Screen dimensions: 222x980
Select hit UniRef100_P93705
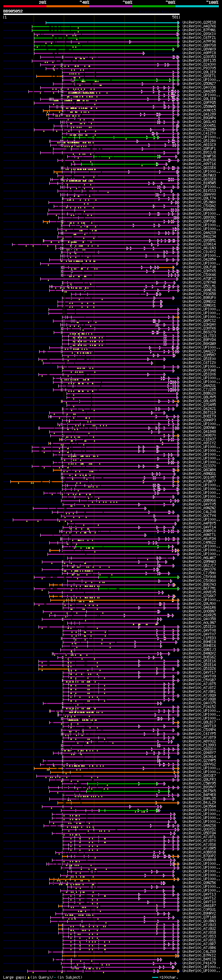[x=199, y=68]
